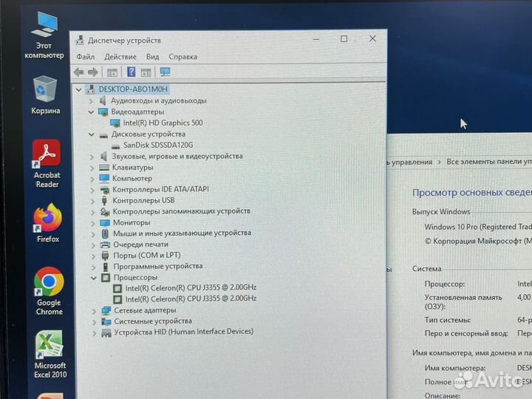Click the speaker icon for Аудиовходы и аудиовыходы
The image size is (532, 399).
(103, 100)
